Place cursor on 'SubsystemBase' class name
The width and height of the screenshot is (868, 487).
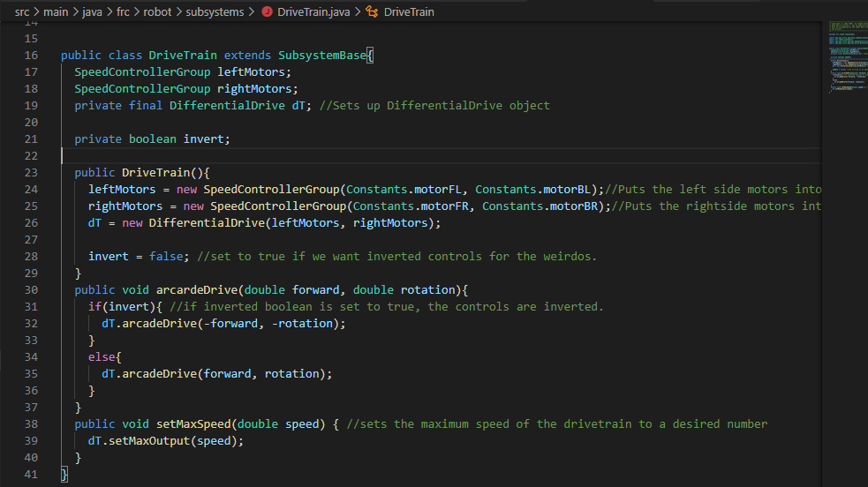click(321, 56)
